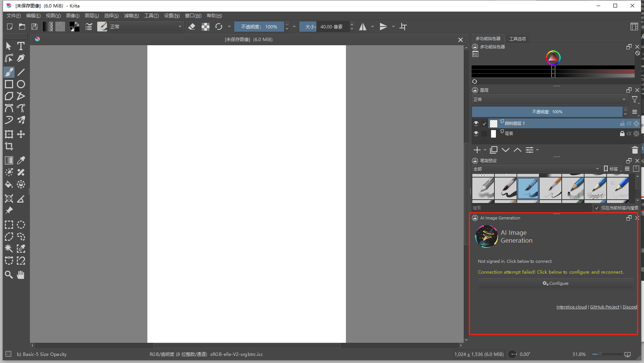
Task: Hide the 颜料图层 1 layer
Action: point(476,123)
